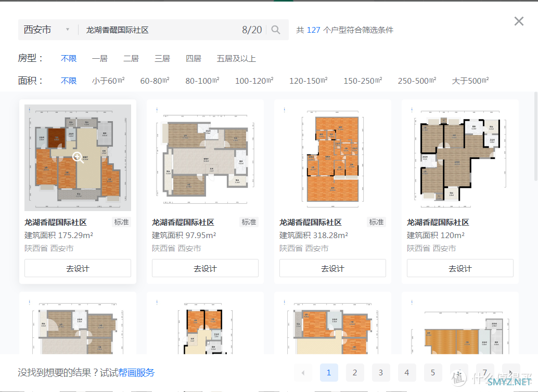Open the 97.95m² floor plan thumbnail

(x=205, y=158)
